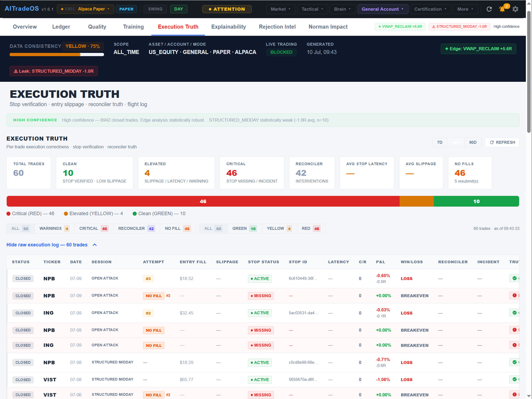Go to the Quality tab
532x399 pixels.
97,27
